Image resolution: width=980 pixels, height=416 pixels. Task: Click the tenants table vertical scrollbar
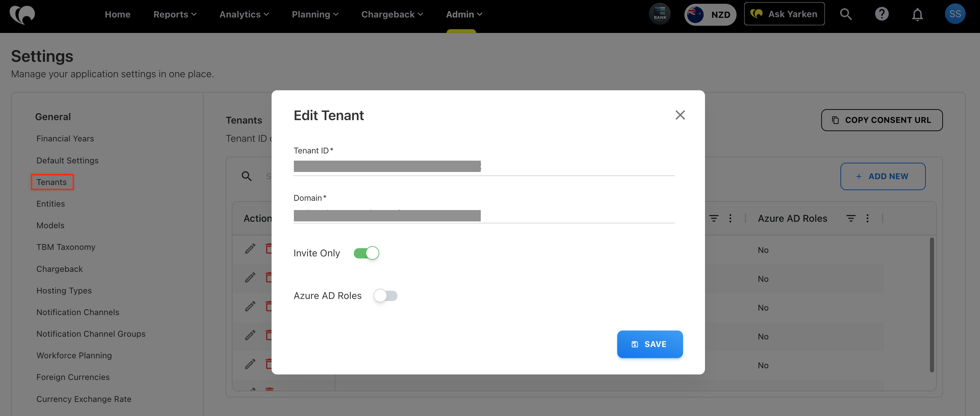click(931, 305)
